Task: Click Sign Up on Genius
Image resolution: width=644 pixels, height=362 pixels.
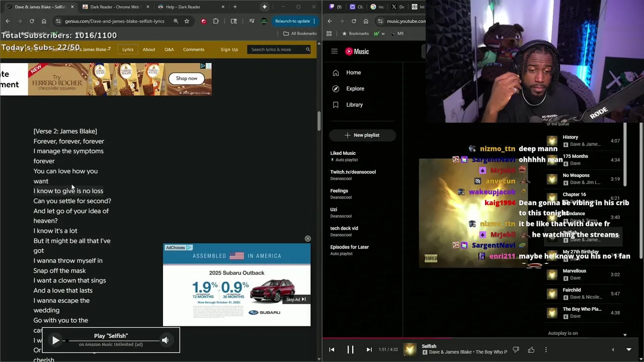Action: (x=229, y=49)
